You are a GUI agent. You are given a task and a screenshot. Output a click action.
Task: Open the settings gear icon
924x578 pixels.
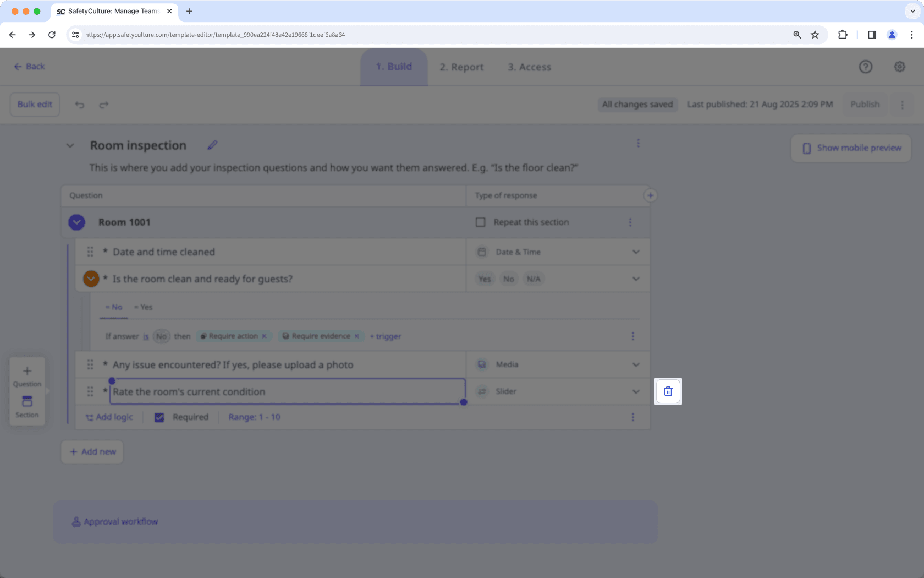pos(899,67)
